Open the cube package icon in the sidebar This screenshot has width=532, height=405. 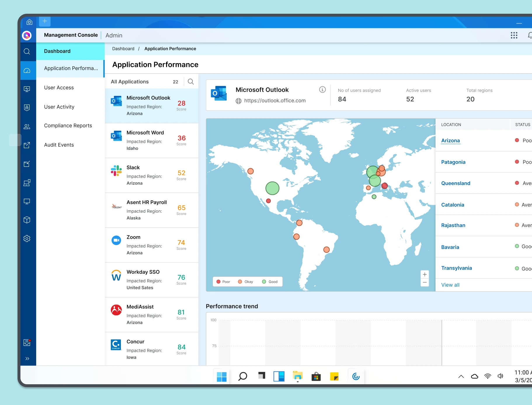click(27, 220)
